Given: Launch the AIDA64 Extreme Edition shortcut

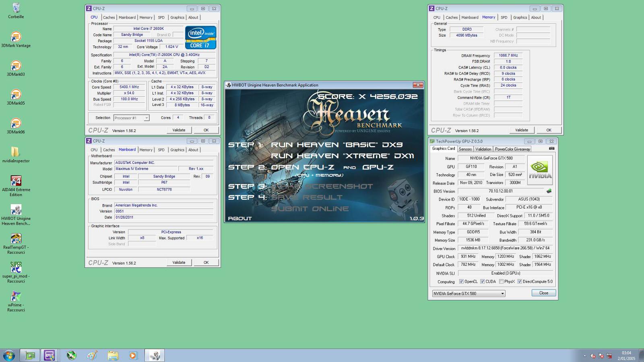Looking at the screenshot, I should point(16,186).
